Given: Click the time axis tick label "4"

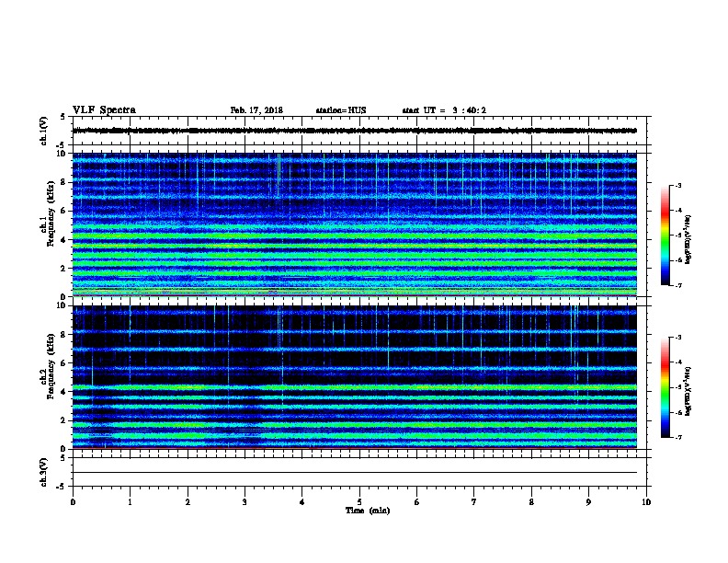Looking at the screenshot, I should coord(302,502).
